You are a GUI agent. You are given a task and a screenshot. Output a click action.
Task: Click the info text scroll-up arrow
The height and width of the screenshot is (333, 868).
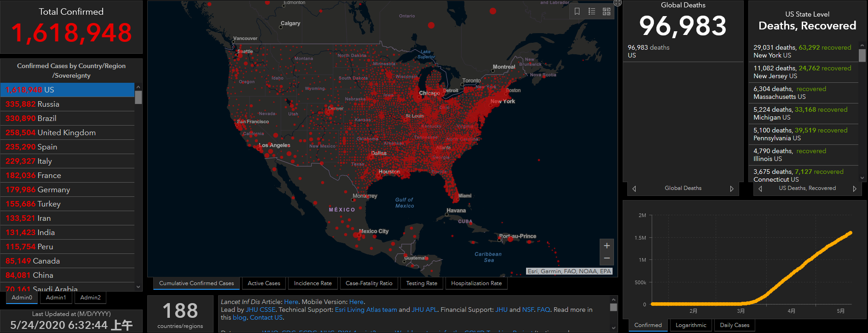(613, 299)
